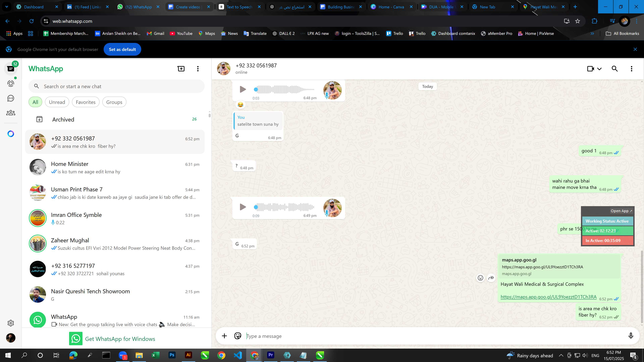Open chat with Home Minister
644x362 pixels.
pyautogui.click(x=115, y=167)
